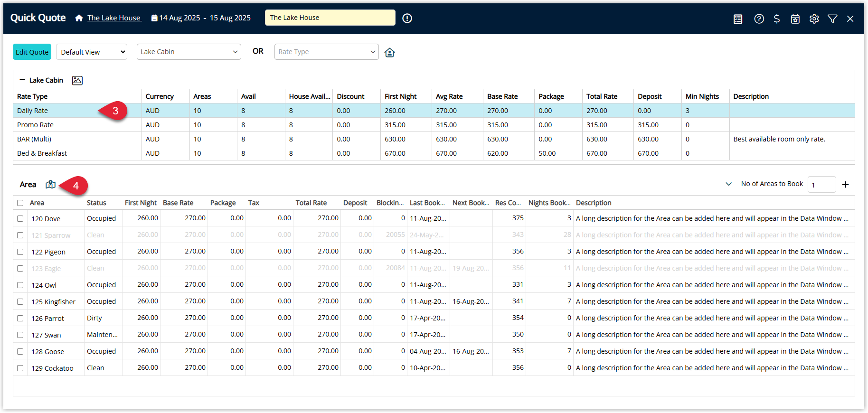Click blocking number 20055 in Sparrow row
The image size is (868, 413).
(396, 235)
